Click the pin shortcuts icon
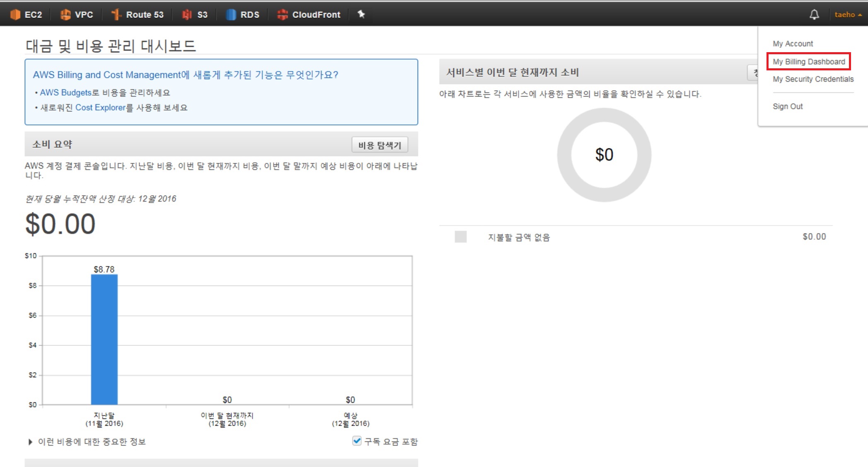This screenshot has height=467, width=868. 361,14
